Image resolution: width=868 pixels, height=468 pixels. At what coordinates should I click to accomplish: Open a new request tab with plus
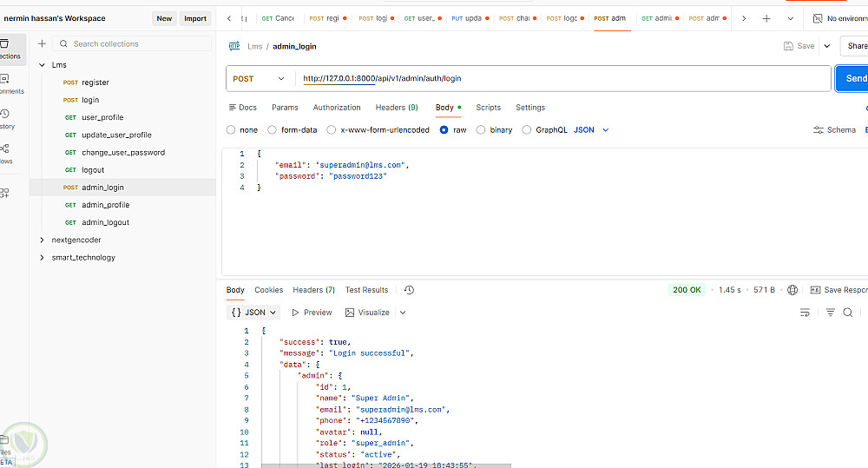point(766,18)
